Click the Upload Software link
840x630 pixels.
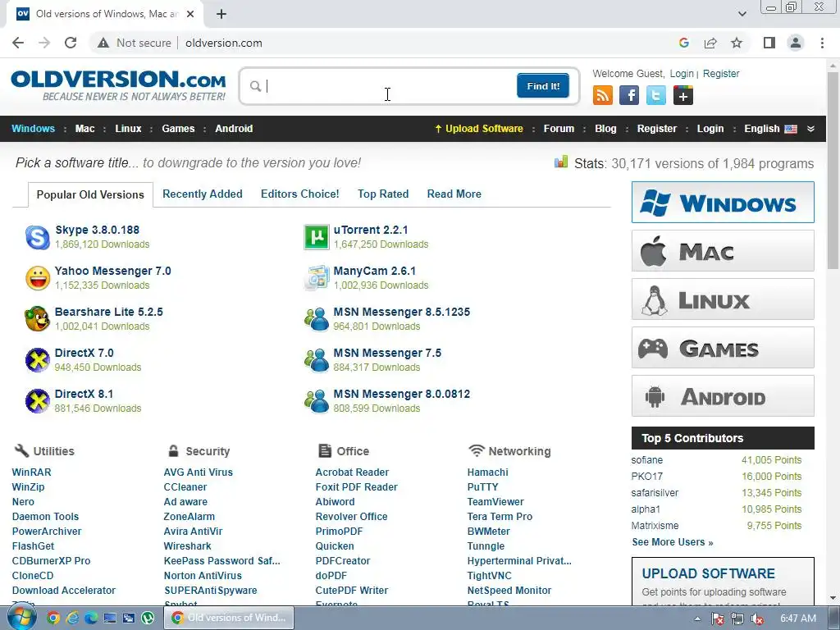[479, 129]
